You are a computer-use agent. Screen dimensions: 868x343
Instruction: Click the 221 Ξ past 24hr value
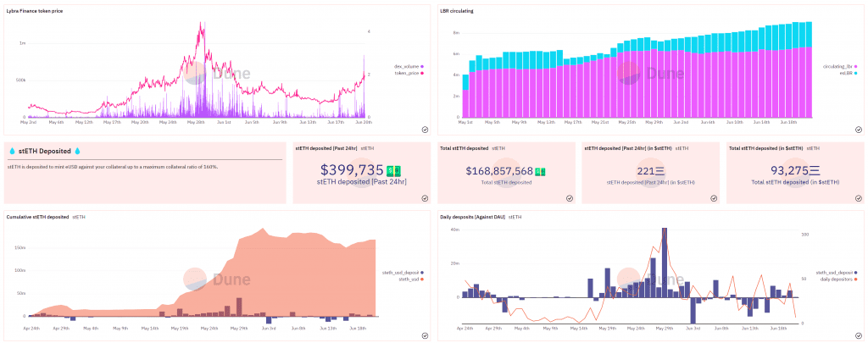(x=650, y=171)
